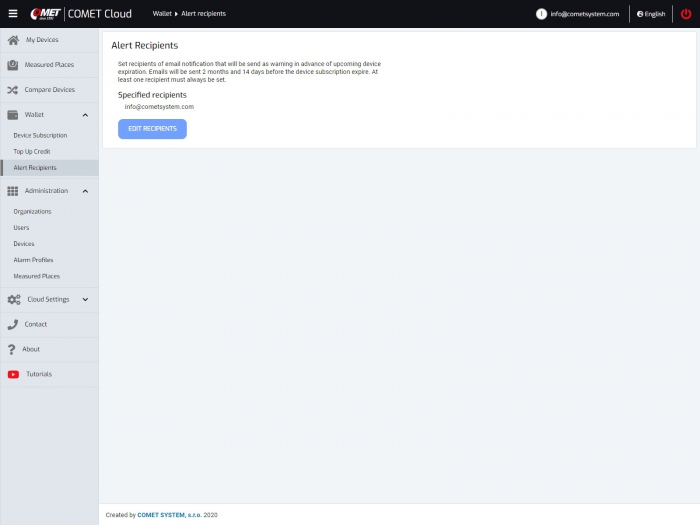Click the Compare Devices shuffle icon
The image size is (700, 525).
point(13,90)
